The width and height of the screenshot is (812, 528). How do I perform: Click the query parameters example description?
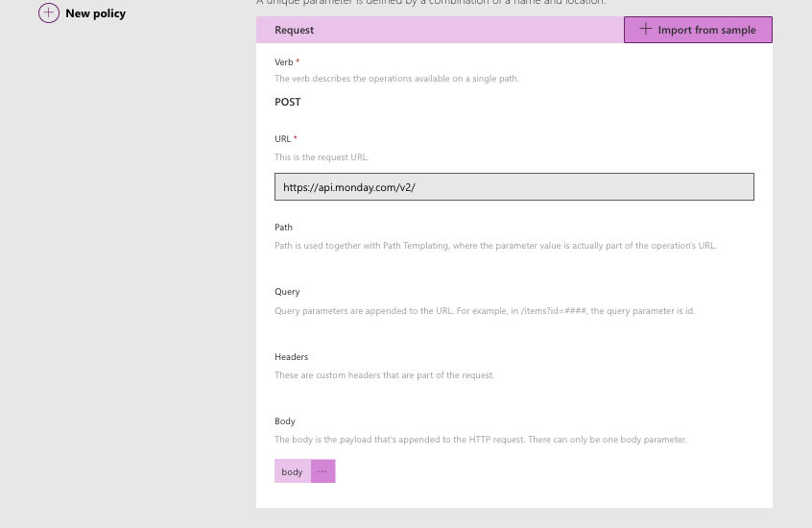click(484, 310)
